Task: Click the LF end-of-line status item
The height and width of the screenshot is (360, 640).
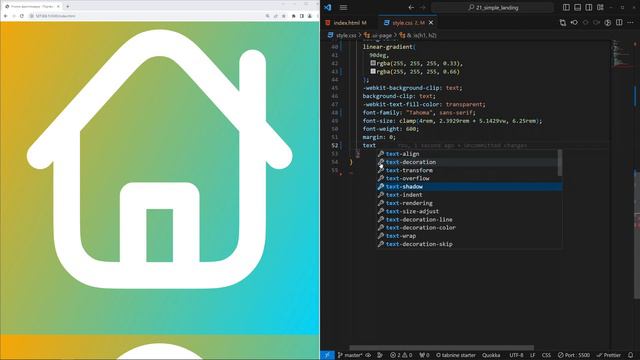Action: (x=533, y=355)
